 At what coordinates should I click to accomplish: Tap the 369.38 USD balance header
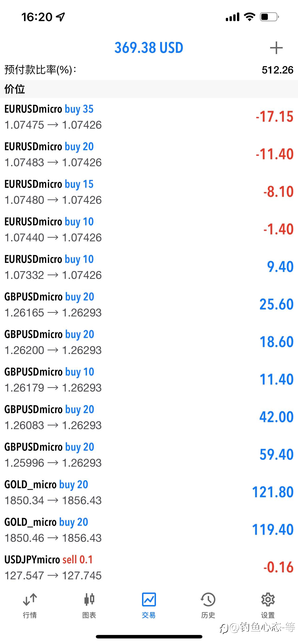tap(149, 48)
